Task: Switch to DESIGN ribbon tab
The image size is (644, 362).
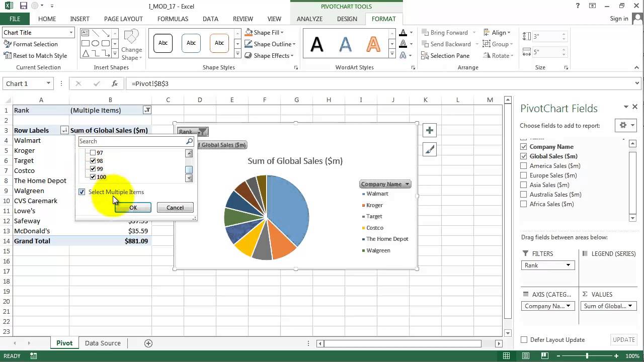Action: [347, 19]
